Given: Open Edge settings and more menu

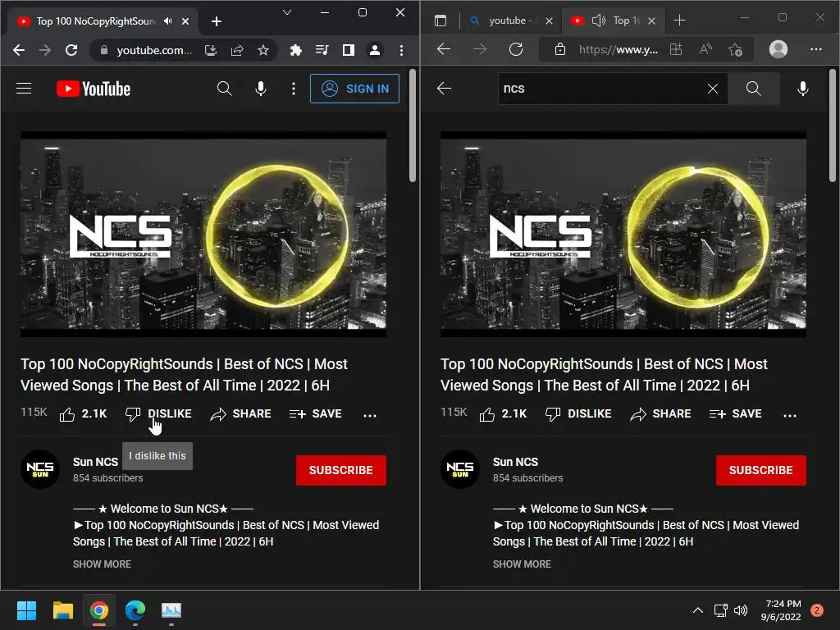Looking at the screenshot, I should 816,49.
